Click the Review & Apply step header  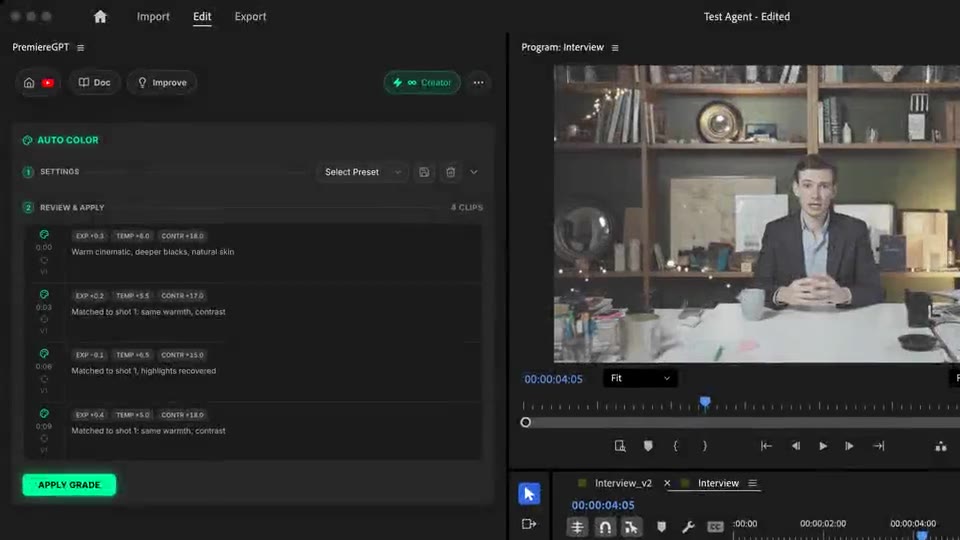72,208
